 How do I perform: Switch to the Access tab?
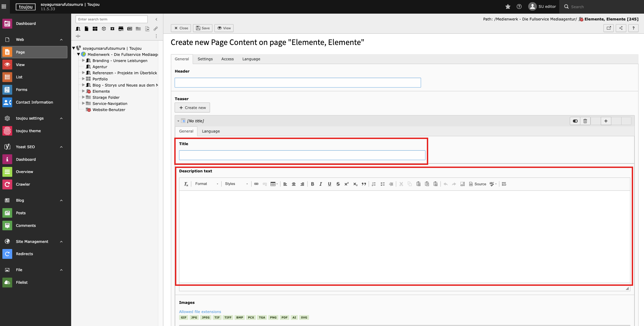[x=227, y=59]
